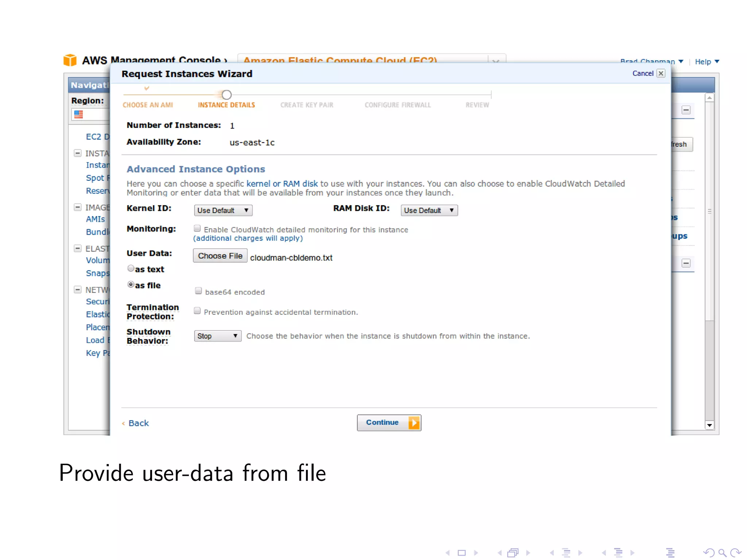
Task: Go to previous section arrow in Beamer bar
Action: click(x=604, y=553)
